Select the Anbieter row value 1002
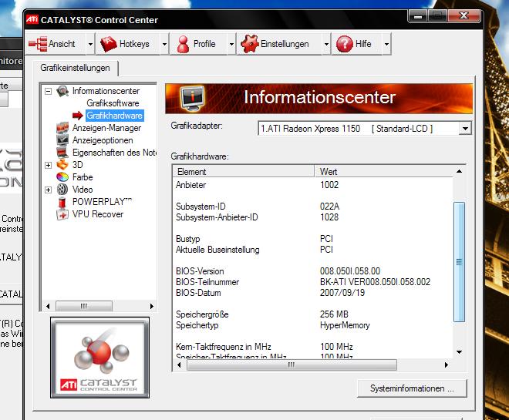The height and width of the screenshot is (420, 509). click(329, 185)
